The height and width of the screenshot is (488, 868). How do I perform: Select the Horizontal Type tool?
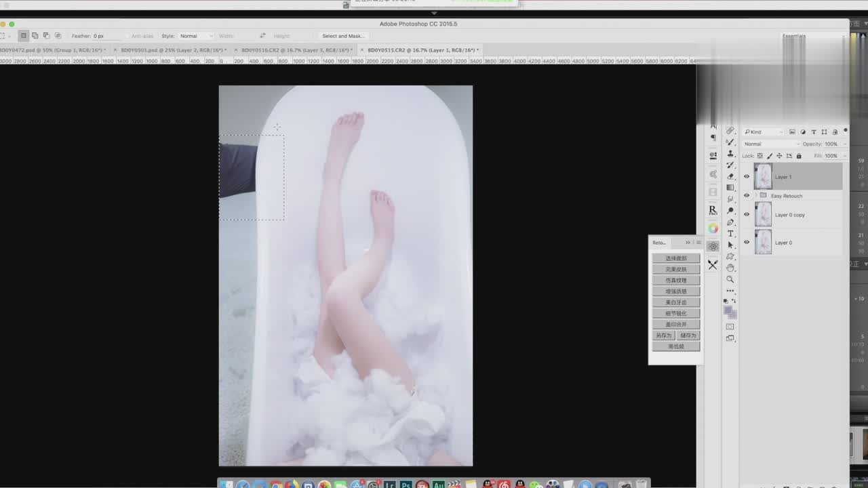click(730, 234)
